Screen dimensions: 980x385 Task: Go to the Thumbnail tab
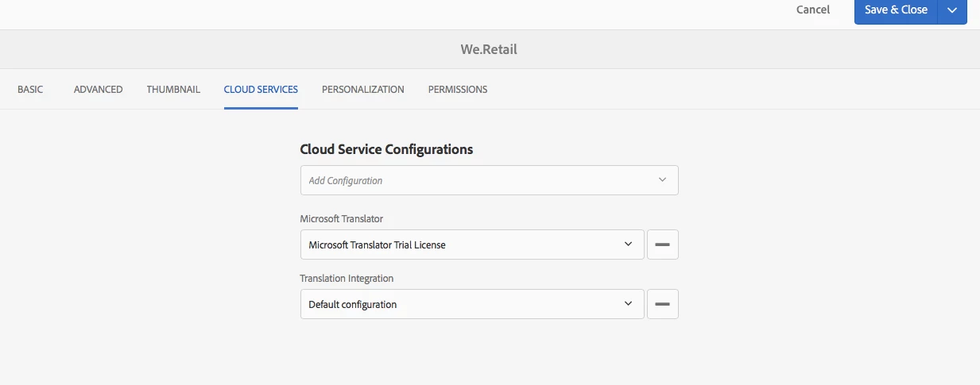173,90
